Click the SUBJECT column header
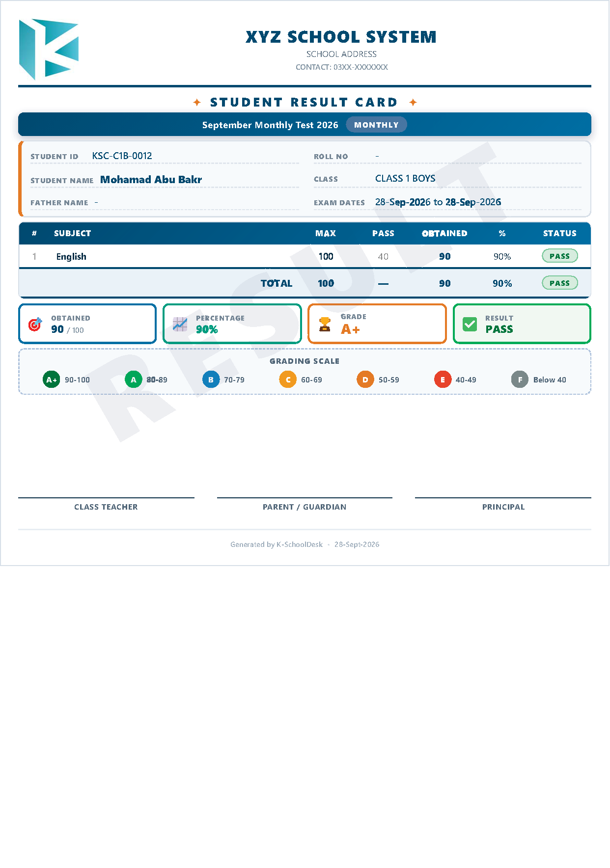Image resolution: width=610 pixels, height=868 pixels. click(73, 233)
